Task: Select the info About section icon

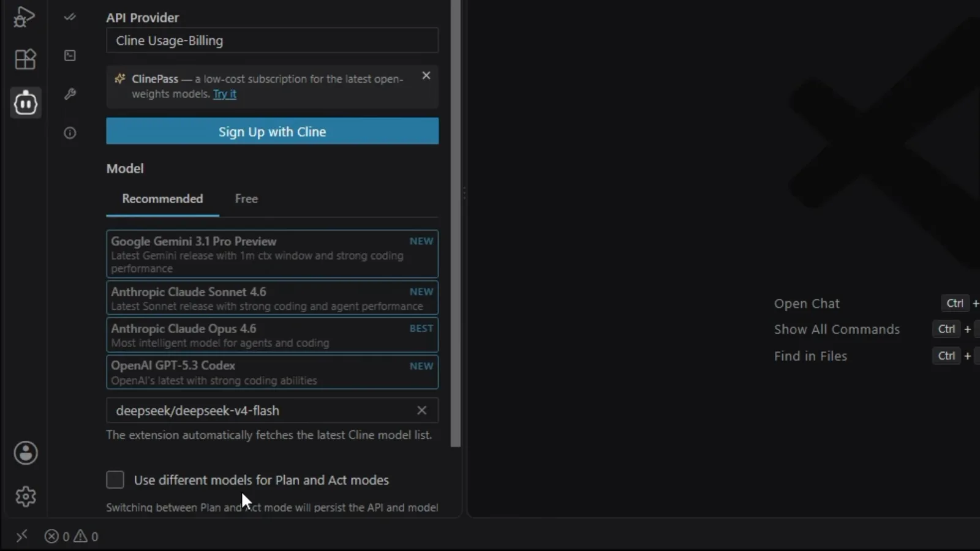Action: [x=70, y=133]
